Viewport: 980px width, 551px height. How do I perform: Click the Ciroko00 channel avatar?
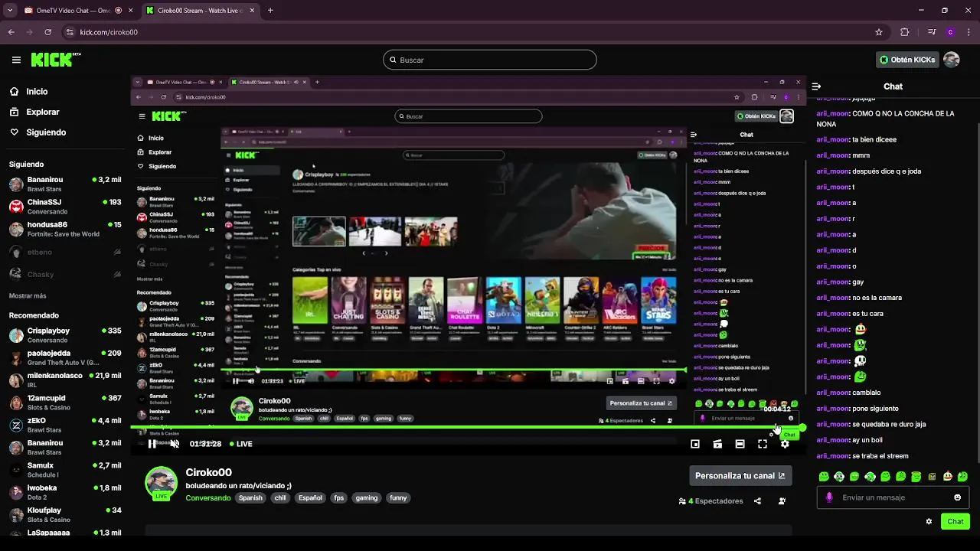(x=161, y=482)
